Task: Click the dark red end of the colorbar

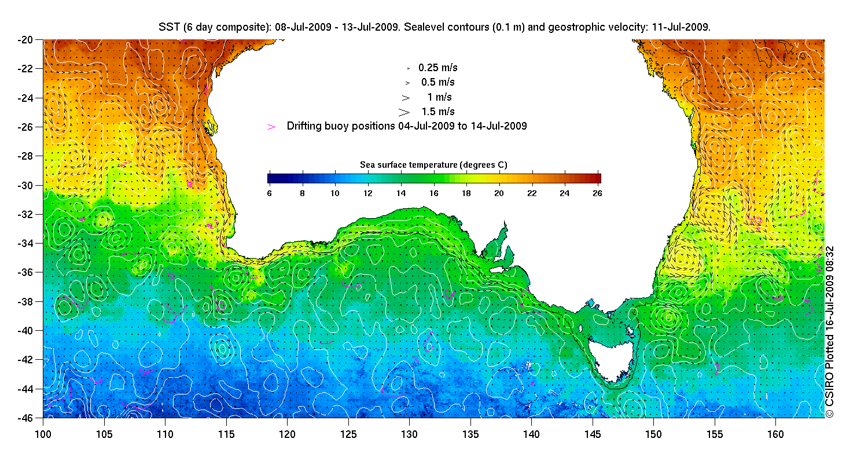Action: click(x=596, y=178)
